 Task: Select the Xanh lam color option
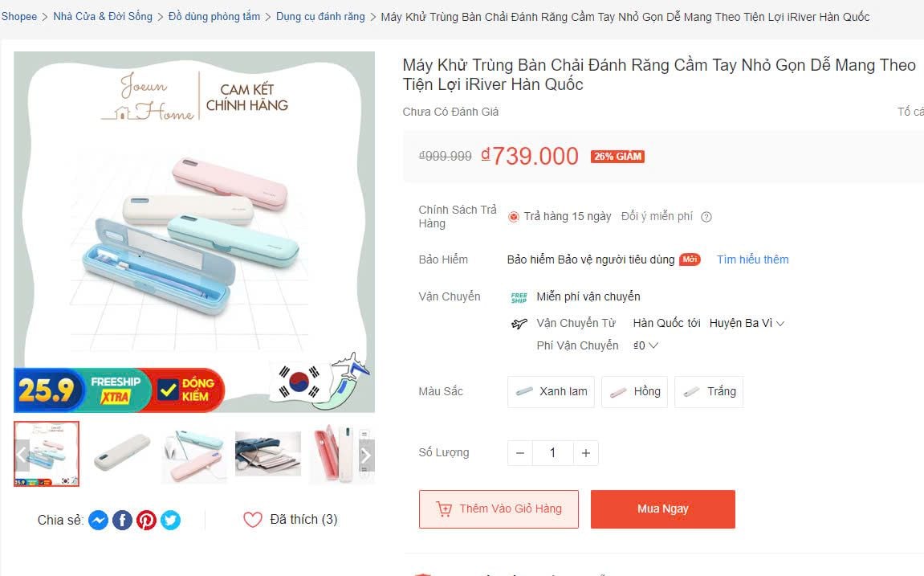pos(552,392)
